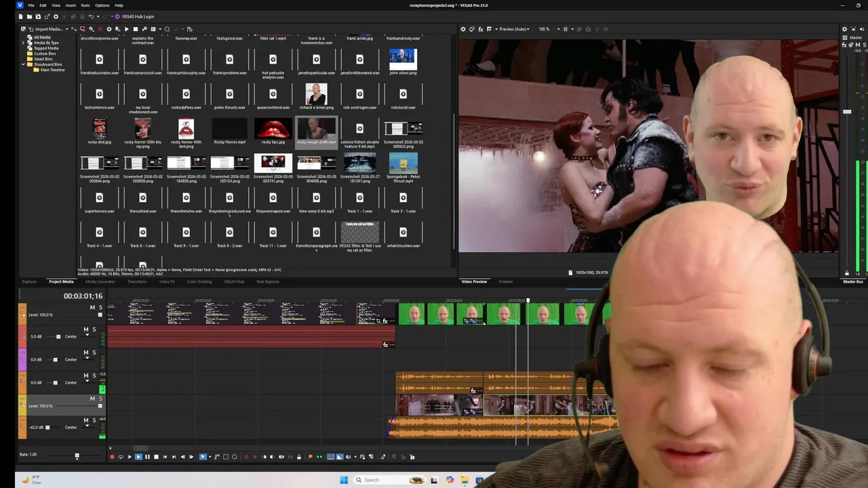Switch to the Trimmer tab
The image size is (868, 488).
click(506, 281)
